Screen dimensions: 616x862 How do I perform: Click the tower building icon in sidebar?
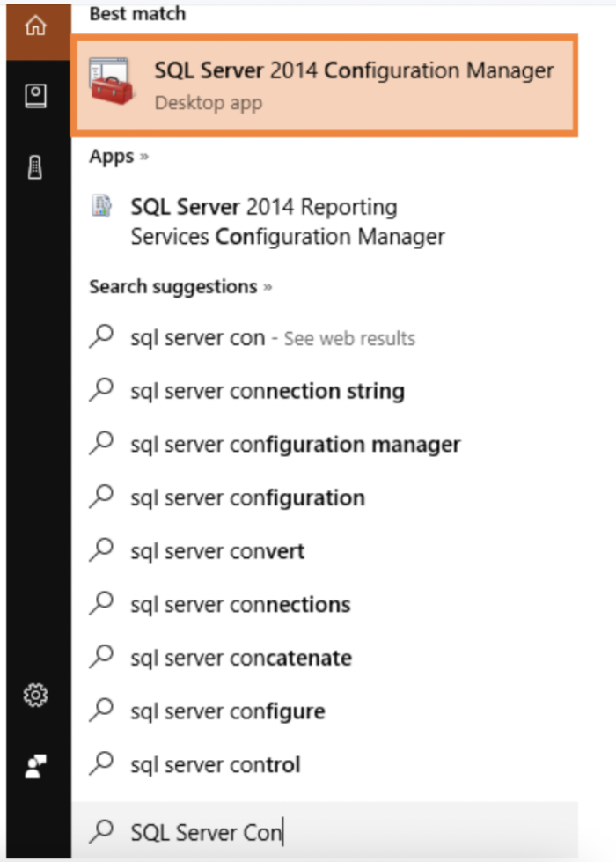click(x=35, y=167)
